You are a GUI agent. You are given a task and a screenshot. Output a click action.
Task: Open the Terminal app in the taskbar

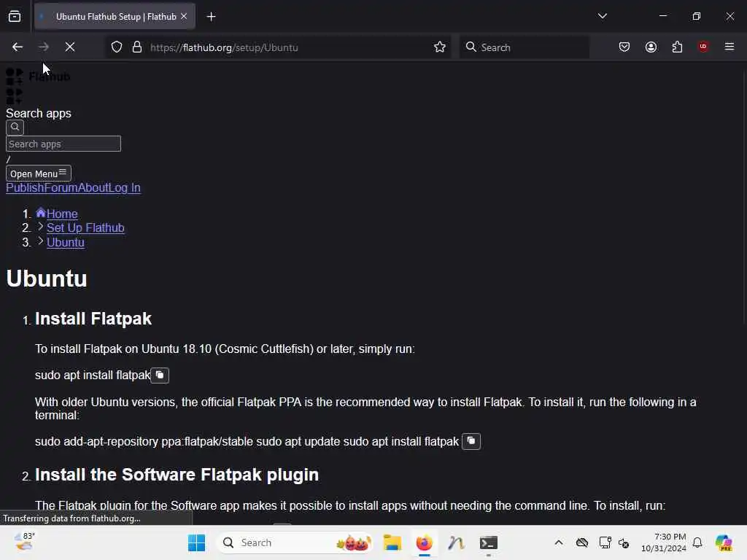488,542
